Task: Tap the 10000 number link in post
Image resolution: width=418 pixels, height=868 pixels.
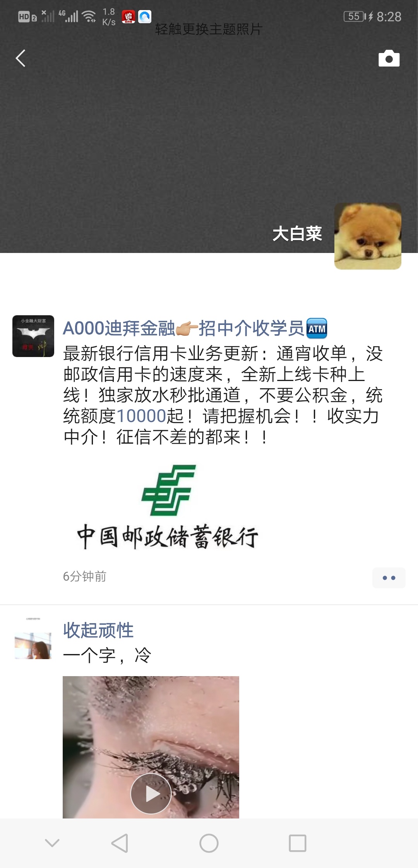Action: (141, 416)
